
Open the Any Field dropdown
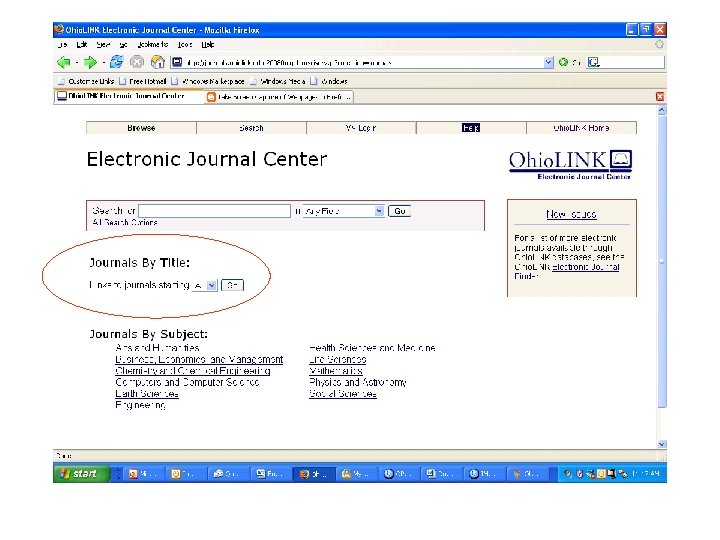coord(343,211)
